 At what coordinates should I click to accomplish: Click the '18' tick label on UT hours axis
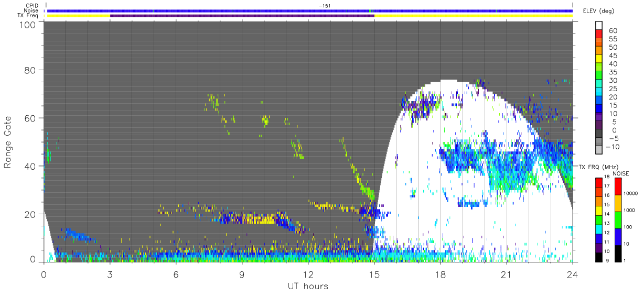440,274
